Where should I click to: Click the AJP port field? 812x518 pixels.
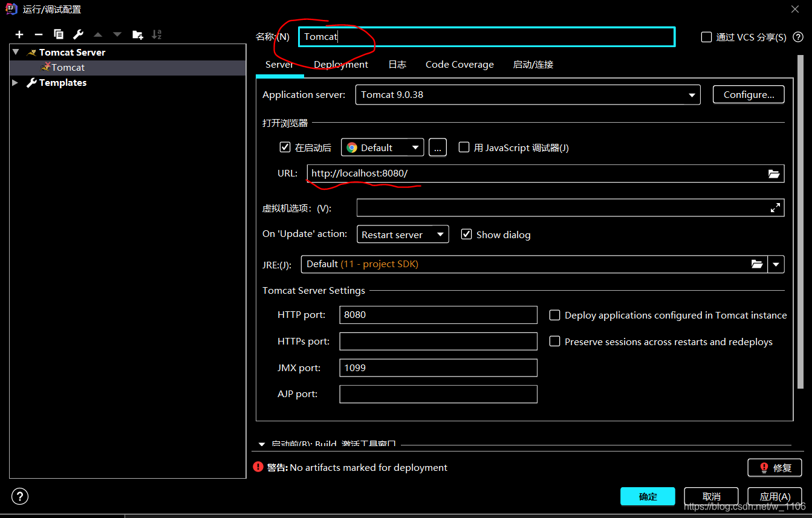(x=438, y=394)
